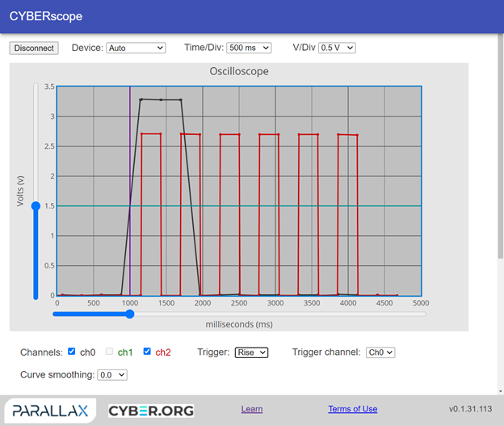Click the CYBER.ORG logo
The width and height of the screenshot is (504, 426).
[x=151, y=411]
